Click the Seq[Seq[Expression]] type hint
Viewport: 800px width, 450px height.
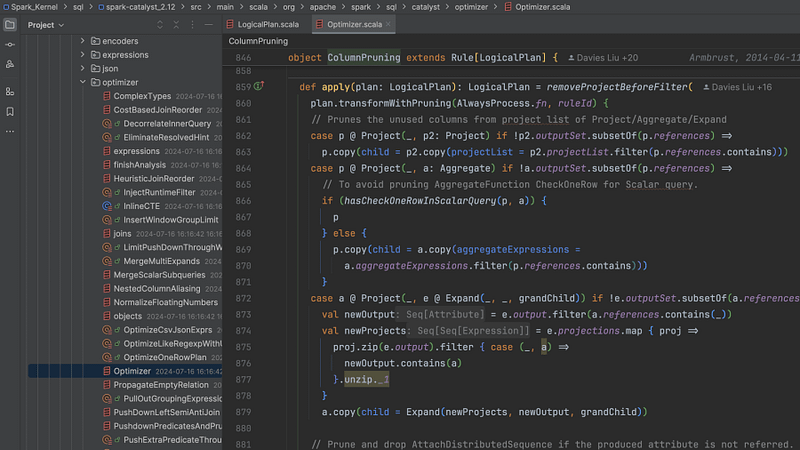point(473,331)
